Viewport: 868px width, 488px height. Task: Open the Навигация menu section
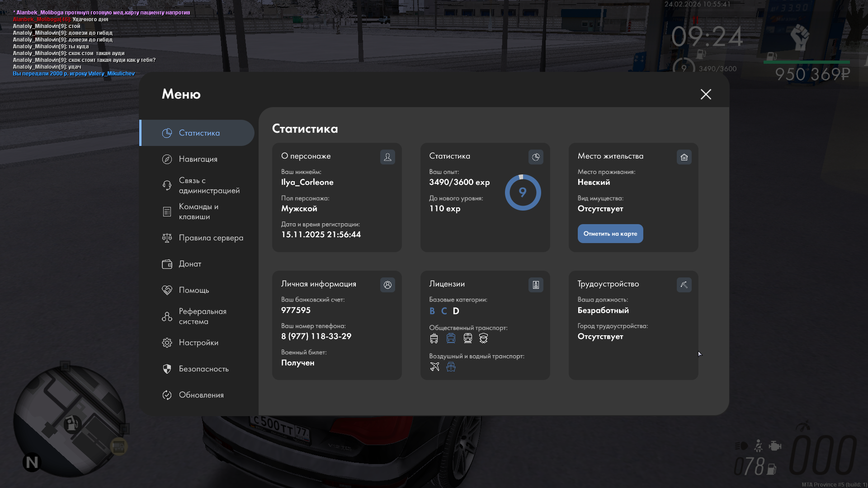(x=198, y=159)
